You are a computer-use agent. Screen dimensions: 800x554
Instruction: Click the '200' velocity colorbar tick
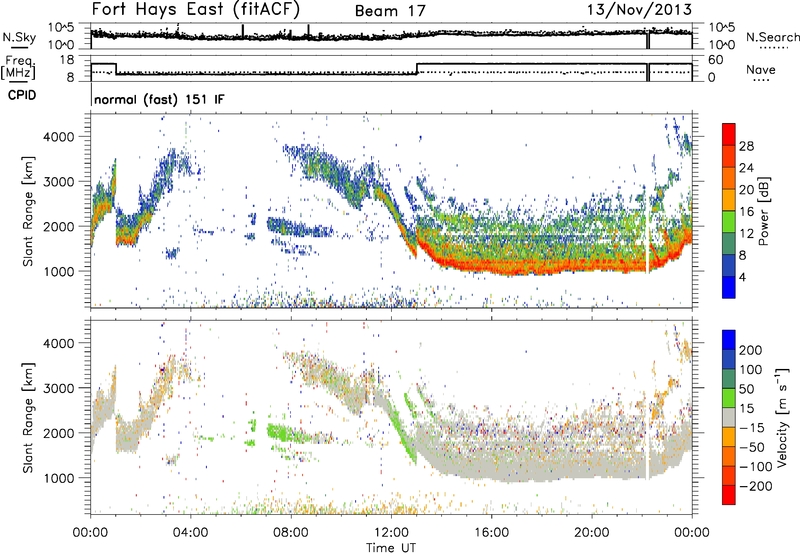[x=751, y=350]
